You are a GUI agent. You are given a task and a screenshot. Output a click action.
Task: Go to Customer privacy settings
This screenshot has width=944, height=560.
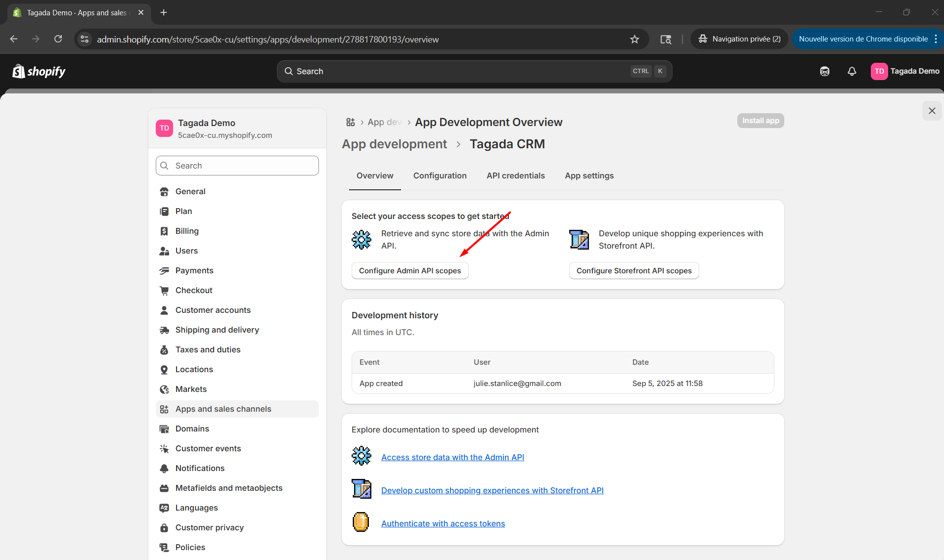tap(237, 527)
